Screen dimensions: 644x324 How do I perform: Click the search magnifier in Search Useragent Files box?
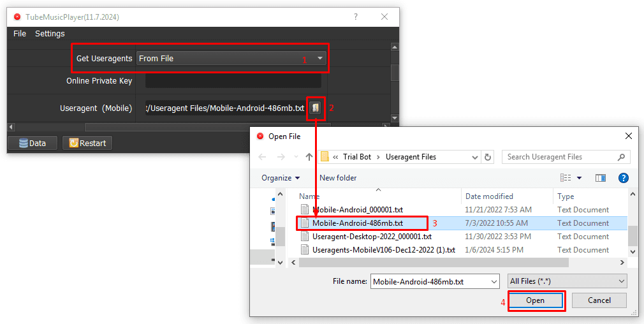tap(621, 157)
